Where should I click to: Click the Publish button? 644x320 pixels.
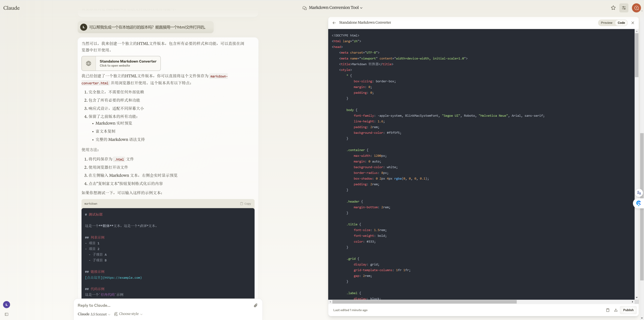point(628,310)
